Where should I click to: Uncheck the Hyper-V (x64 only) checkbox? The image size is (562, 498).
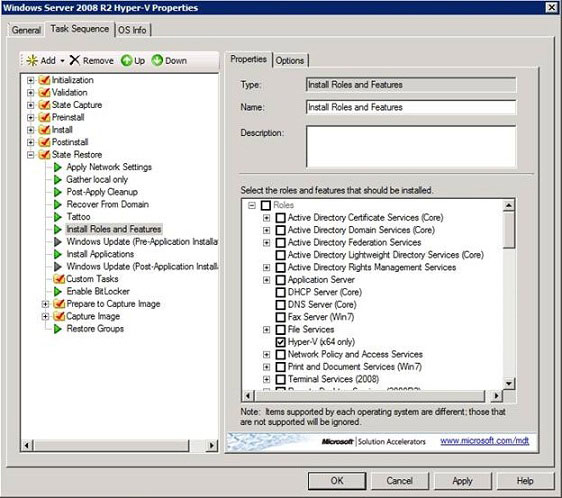point(281,342)
